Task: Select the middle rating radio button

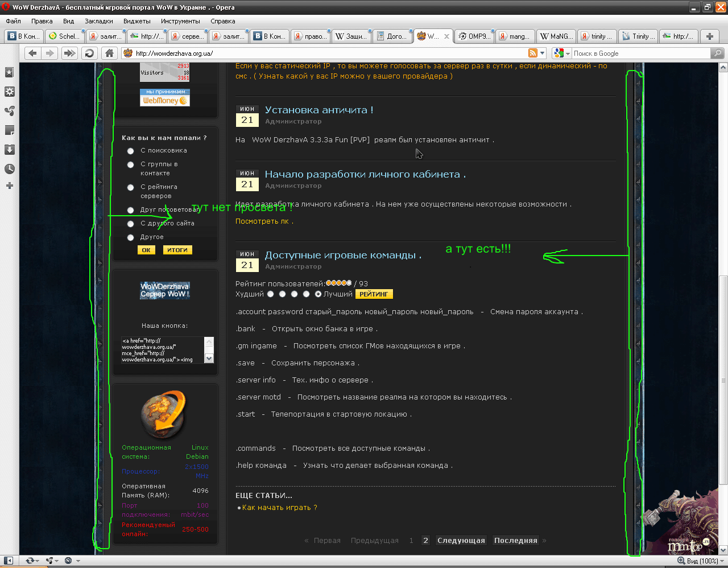Action: tap(294, 294)
